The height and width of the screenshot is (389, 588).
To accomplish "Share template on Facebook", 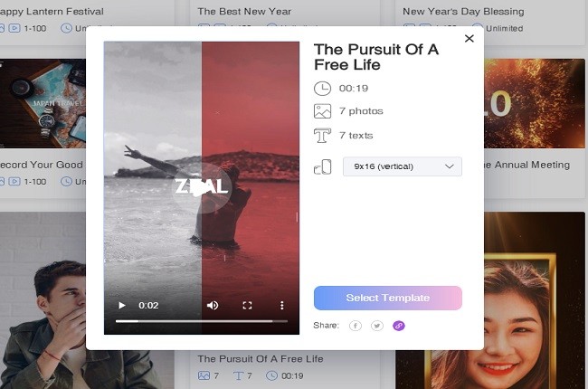I will click(356, 326).
